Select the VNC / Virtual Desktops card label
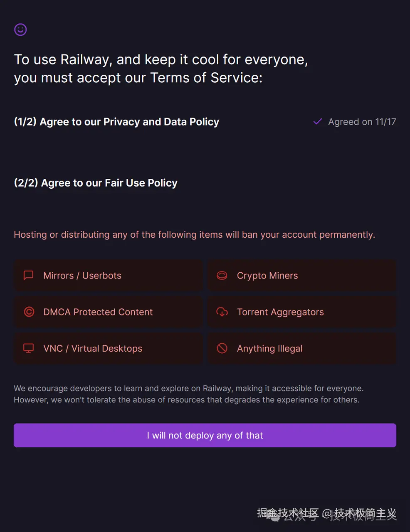Image resolution: width=410 pixels, height=532 pixels. click(x=93, y=348)
